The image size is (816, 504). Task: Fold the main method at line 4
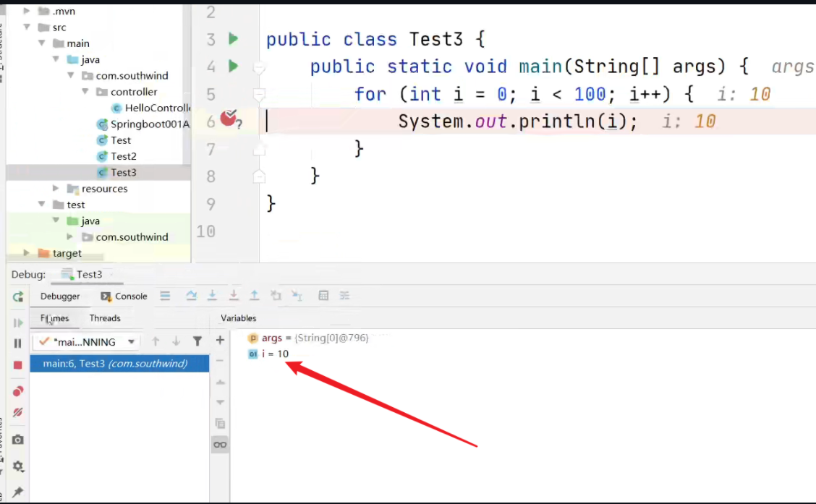point(259,67)
